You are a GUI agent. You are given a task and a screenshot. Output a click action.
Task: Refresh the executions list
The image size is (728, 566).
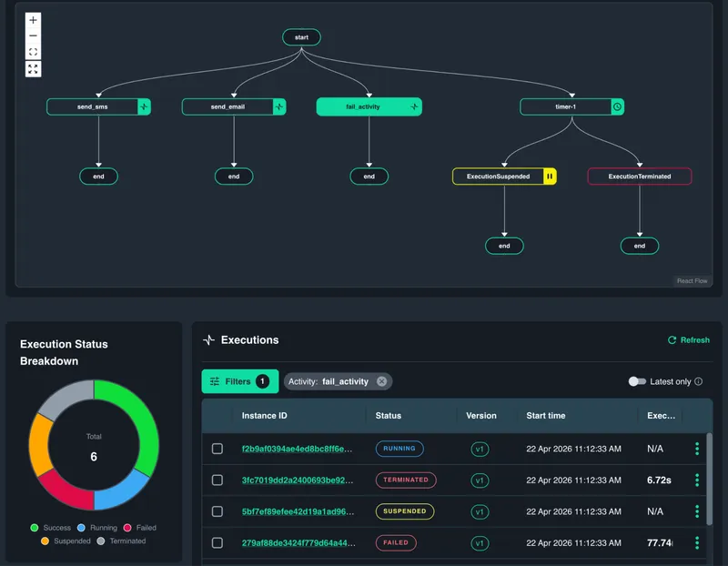click(x=688, y=340)
